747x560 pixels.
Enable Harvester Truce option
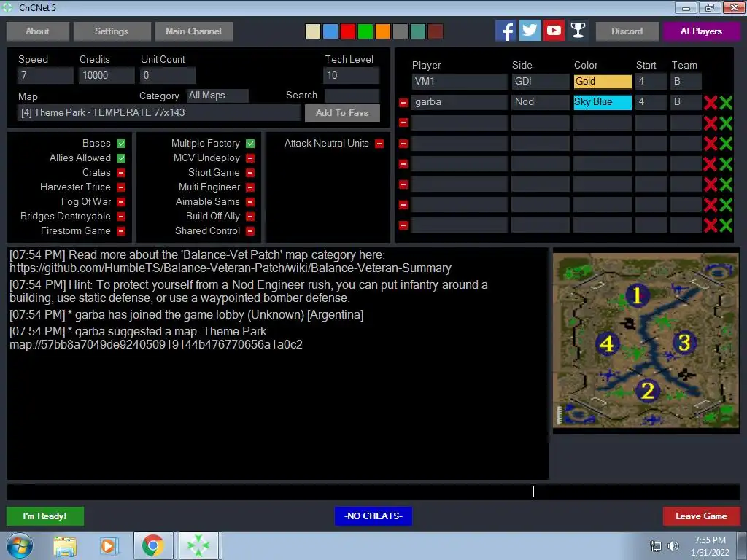(x=121, y=187)
